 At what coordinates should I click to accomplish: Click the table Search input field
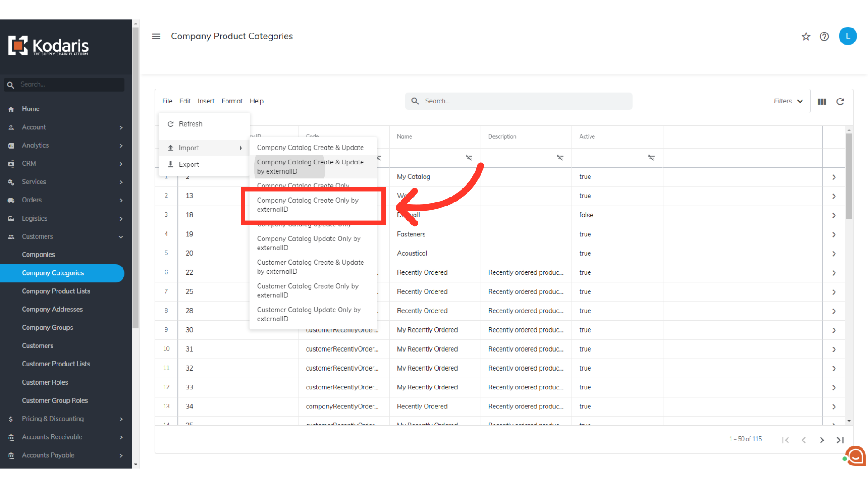pyautogui.click(x=524, y=101)
